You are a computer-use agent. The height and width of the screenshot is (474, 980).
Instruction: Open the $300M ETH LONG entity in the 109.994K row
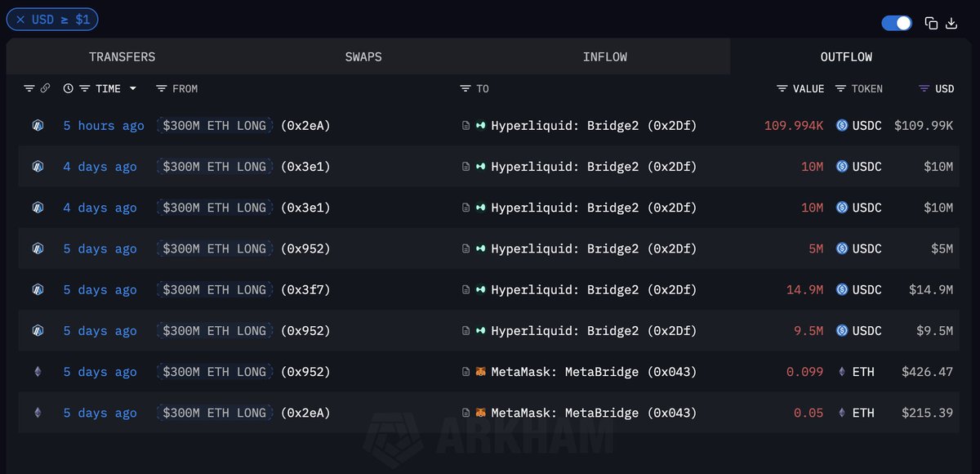coord(215,126)
